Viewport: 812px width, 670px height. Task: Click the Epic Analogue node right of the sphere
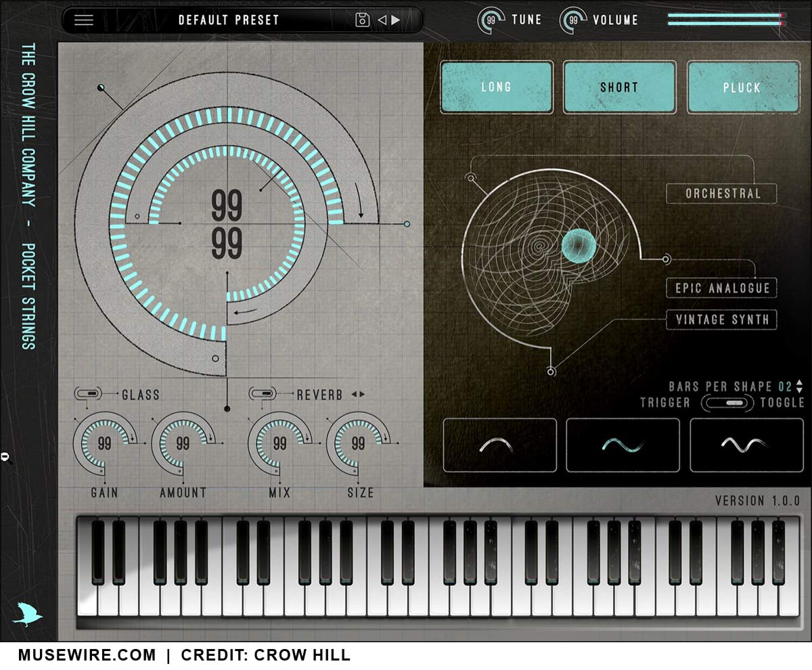(667, 259)
